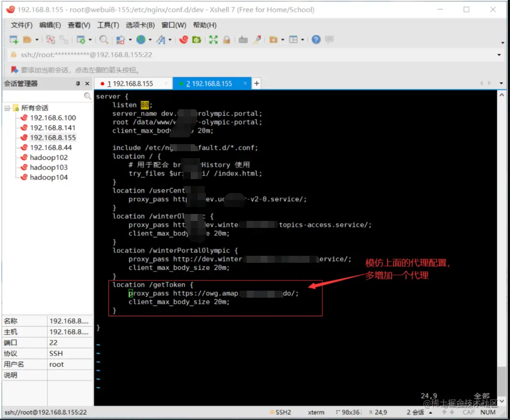Viewport: 510px width, 420px height.
Task: Close the 会话管理器 panel
Action: [x=87, y=84]
